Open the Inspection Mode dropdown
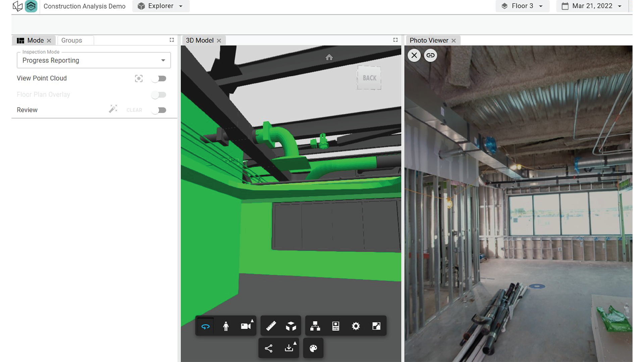This screenshot has width=644, height=362. pyautogui.click(x=94, y=60)
